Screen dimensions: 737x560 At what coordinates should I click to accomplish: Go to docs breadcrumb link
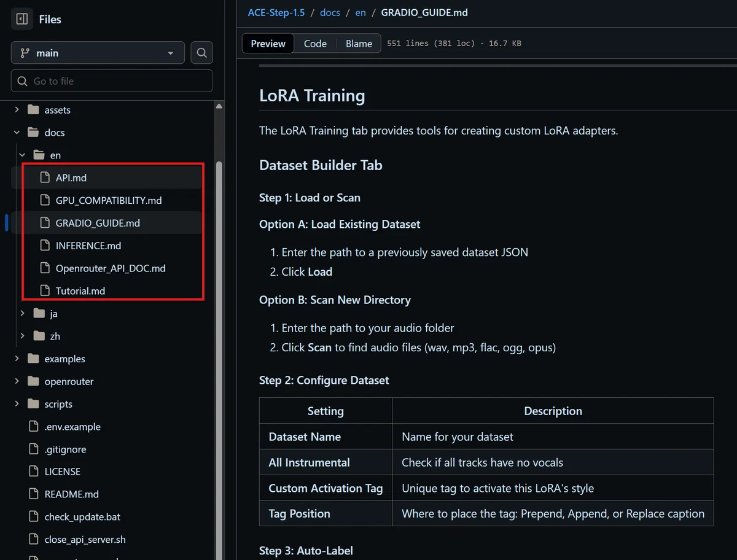tap(330, 12)
